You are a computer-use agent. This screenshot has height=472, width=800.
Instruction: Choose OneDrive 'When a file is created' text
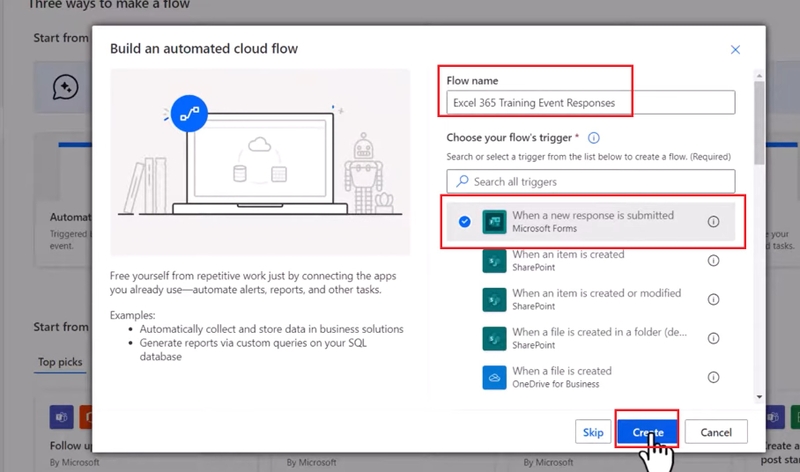(562, 371)
